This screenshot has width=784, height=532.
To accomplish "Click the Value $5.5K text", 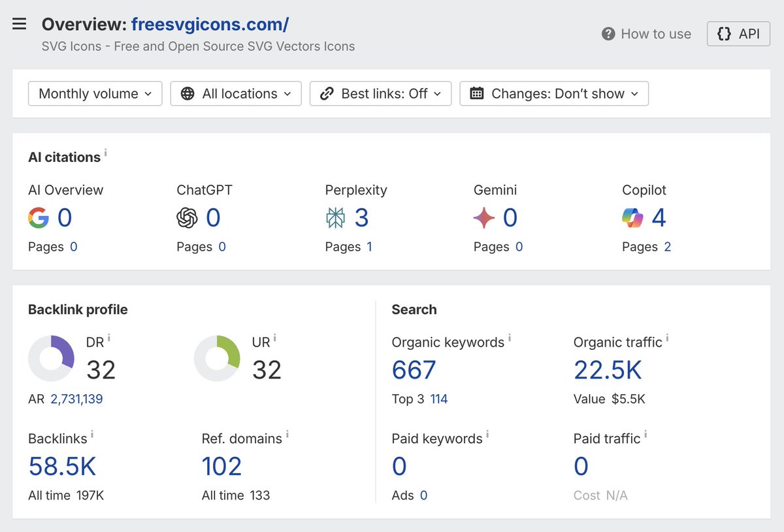I will pyautogui.click(x=610, y=399).
